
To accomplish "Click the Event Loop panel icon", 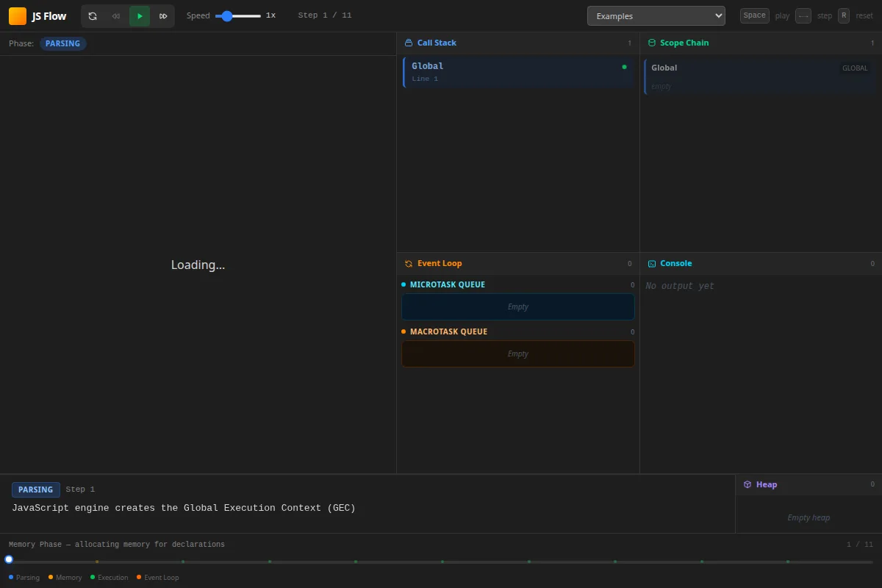I will (x=409, y=263).
